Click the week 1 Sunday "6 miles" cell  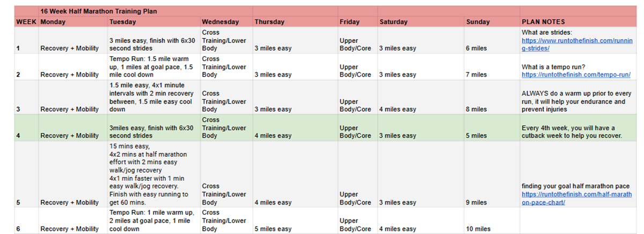pos(477,48)
